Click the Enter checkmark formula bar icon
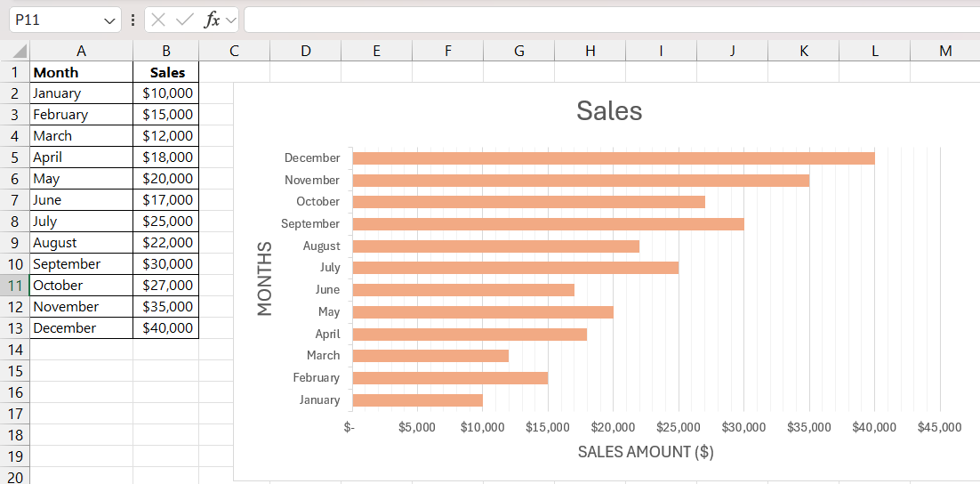This screenshot has width=980, height=484. (x=185, y=20)
